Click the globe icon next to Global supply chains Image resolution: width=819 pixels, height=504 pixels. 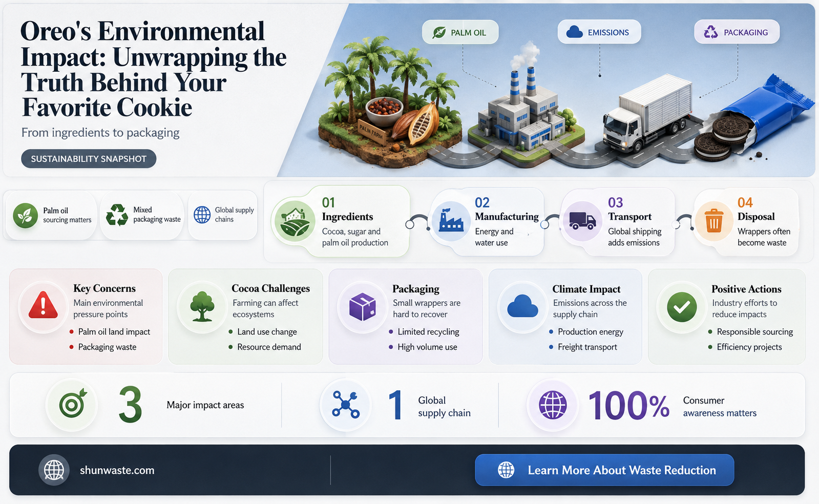pyautogui.click(x=202, y=215)
